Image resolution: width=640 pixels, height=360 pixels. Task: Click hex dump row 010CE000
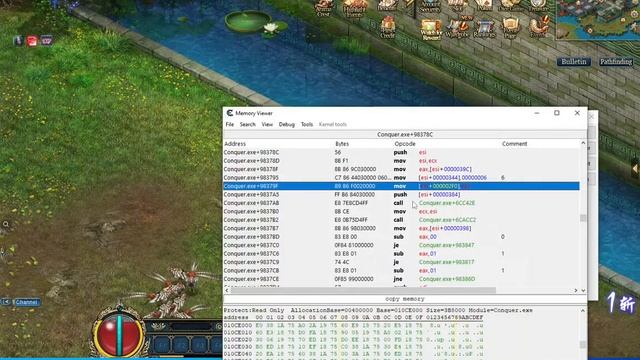click(x=353, y=325)
